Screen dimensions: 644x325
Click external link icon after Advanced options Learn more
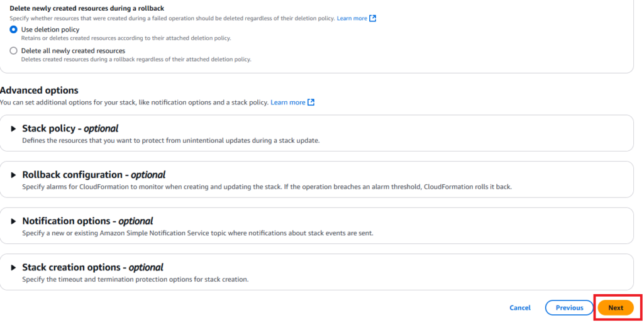311,102
